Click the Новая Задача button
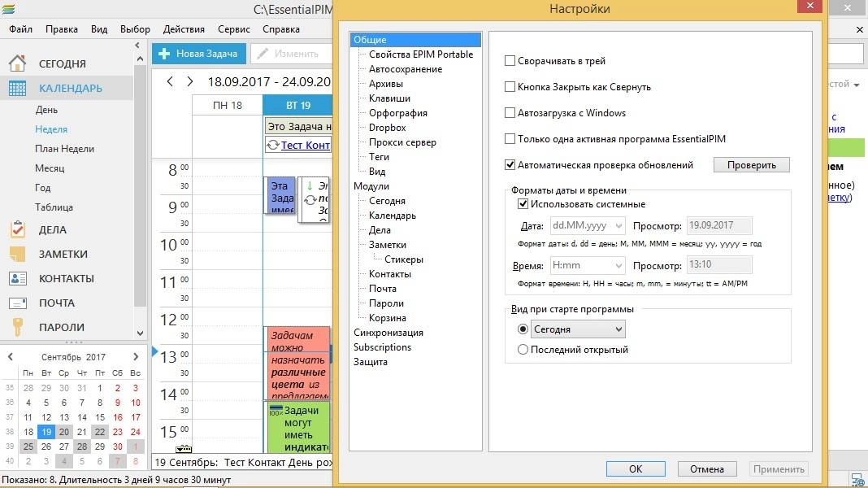 (199, 54)
